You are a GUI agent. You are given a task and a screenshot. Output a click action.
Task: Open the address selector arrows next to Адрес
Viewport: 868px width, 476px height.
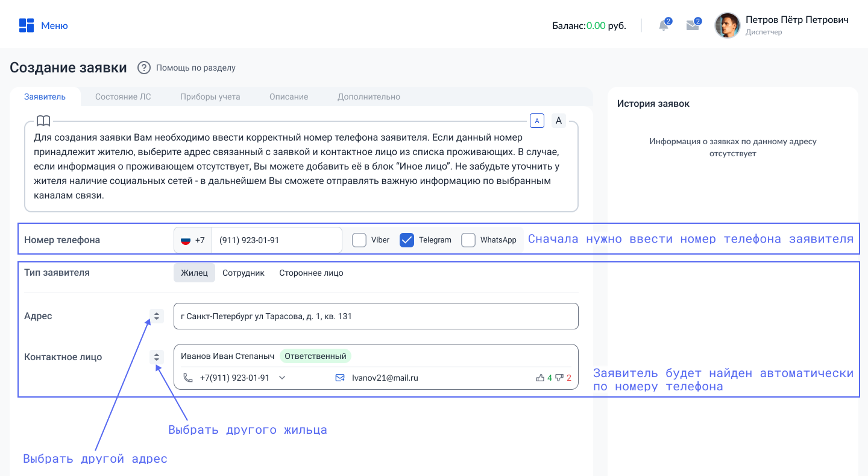[x=157, y=316]
